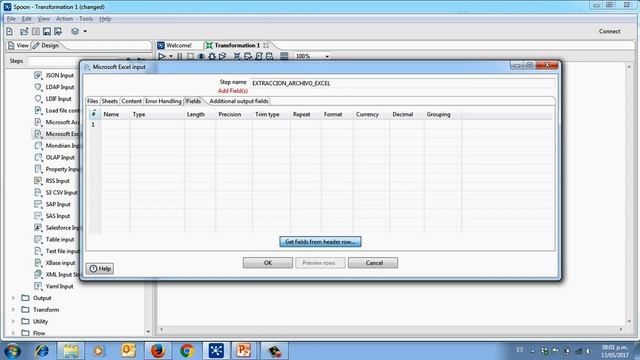Click OK in the Excel input dialog
Image resolution: width=640 pixels, height=360 pixels.
[x=268, y=263]
